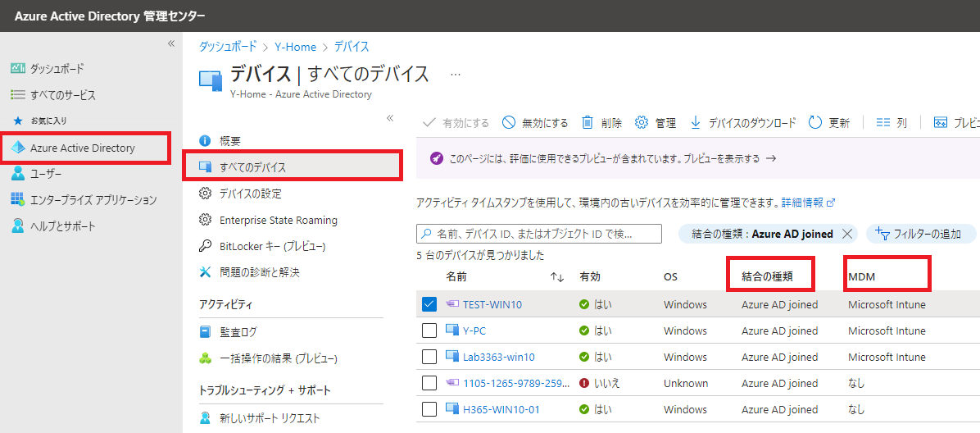Click the ヘルプとサポート person icon
The image size is (980, 433).
(18, 226)
